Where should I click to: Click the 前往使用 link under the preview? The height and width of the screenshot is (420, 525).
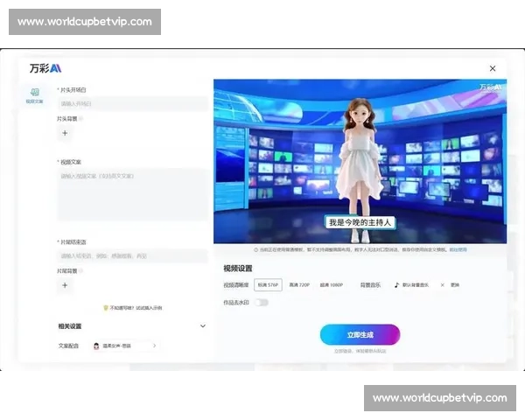458,250
